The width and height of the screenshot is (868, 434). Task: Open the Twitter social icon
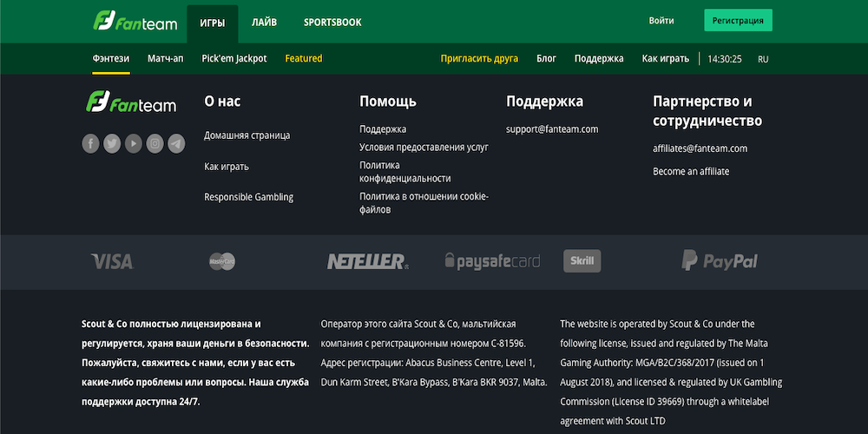pos(112,144)
